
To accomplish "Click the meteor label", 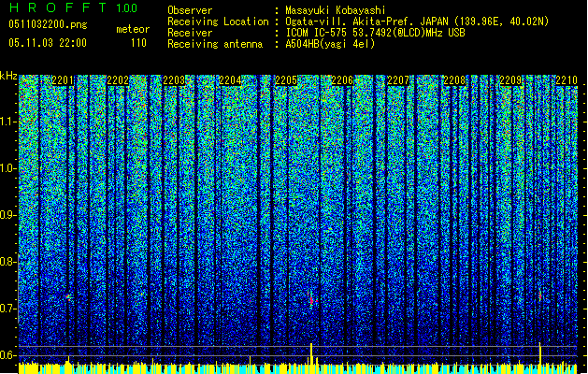I will pos(133,29).
